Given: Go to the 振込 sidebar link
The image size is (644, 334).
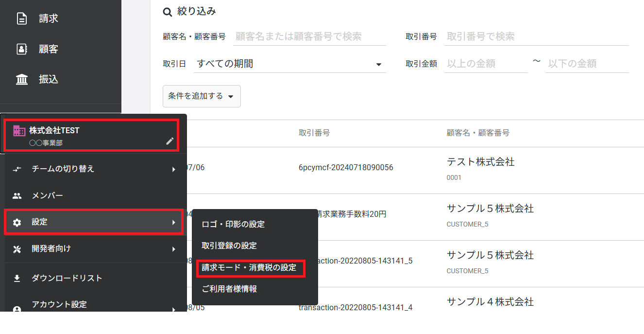Looking at the screenshot, I should [x=49, y=79].
